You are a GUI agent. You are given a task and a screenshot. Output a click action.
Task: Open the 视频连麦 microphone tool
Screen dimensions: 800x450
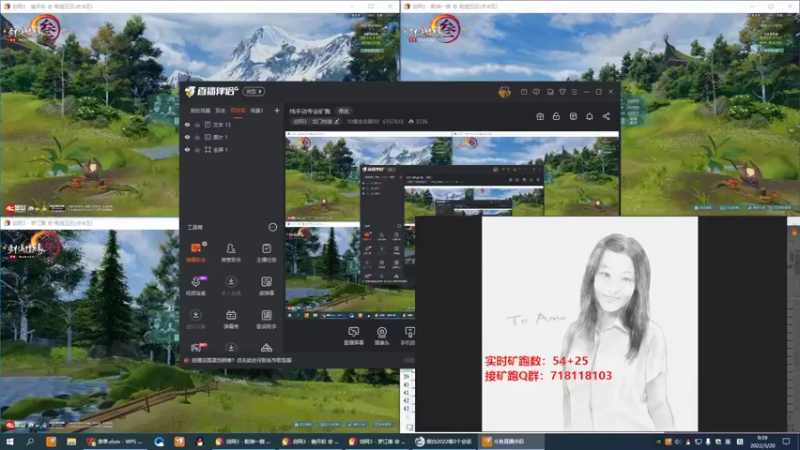(x=195, y=286)
